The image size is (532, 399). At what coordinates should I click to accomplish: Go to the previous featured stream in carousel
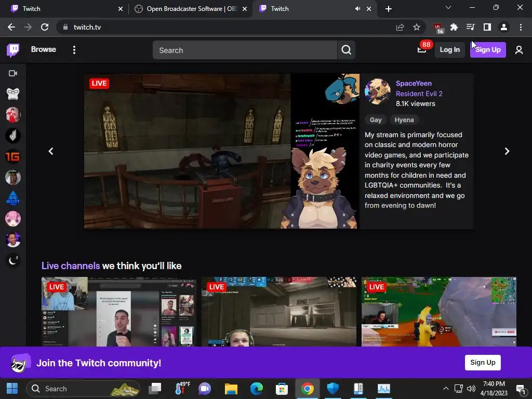(51, 151)
